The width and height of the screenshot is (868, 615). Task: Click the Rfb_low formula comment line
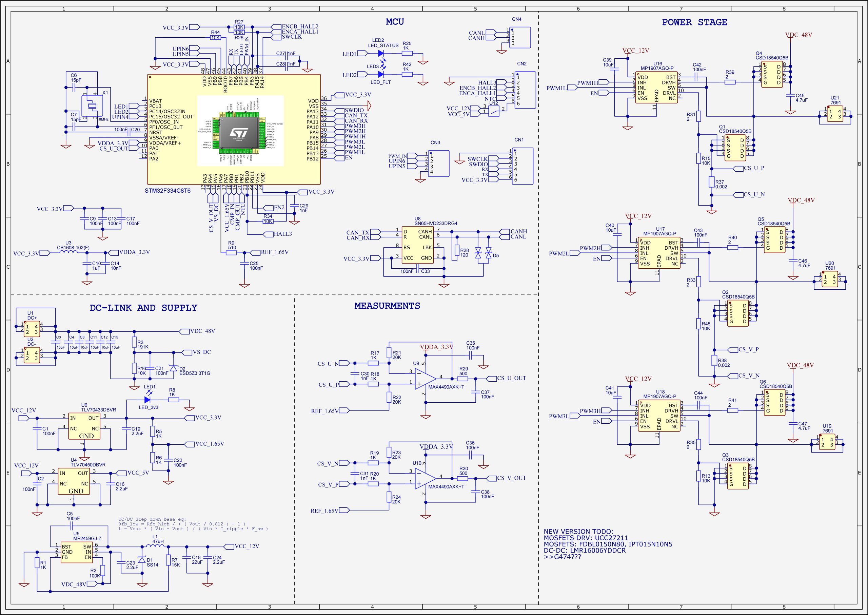coord(182,524)
